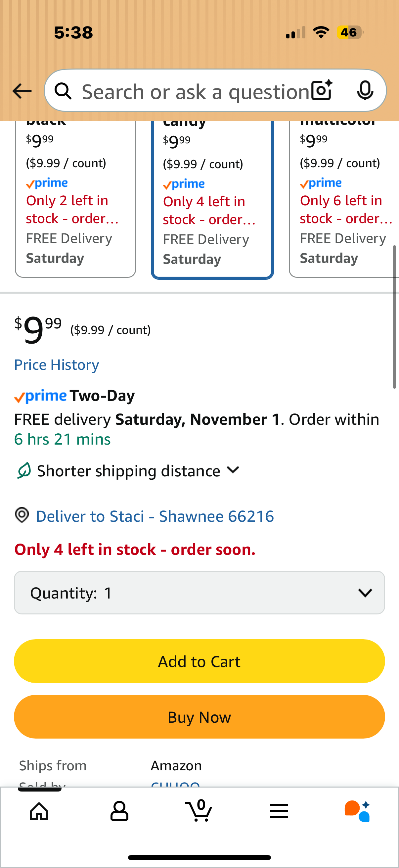The width and height of the screenshot is (399, 868).
Task: Open the hamburger menu icon
Action: [x=279, y=811]
